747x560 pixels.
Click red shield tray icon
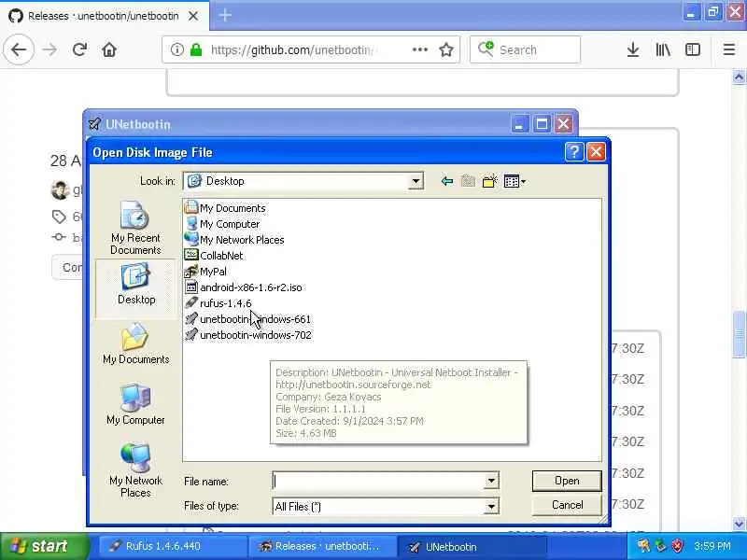pyautogui.click(x=677, y=546)
